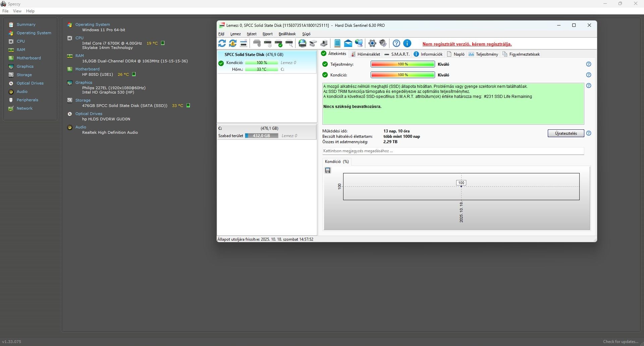Screen dimensions: 644x346
Task: Click the blue info circle toolbar icon
Action: point(407,43)
